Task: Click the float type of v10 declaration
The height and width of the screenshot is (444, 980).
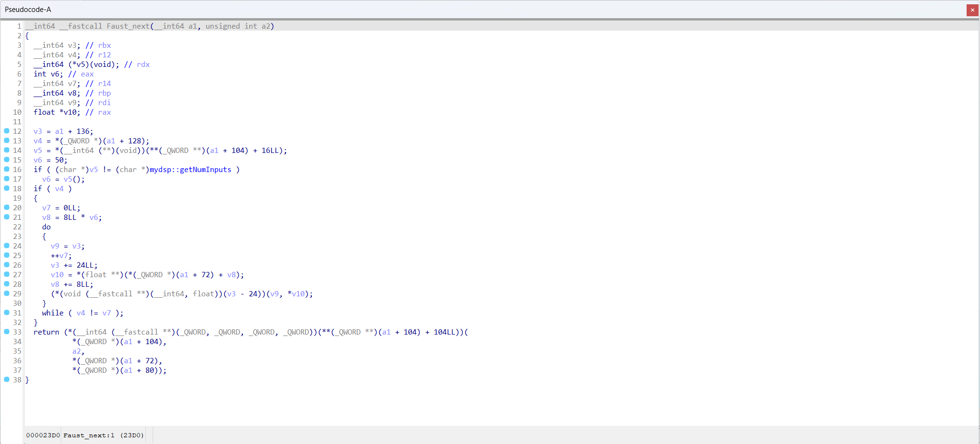Action: 44,112
